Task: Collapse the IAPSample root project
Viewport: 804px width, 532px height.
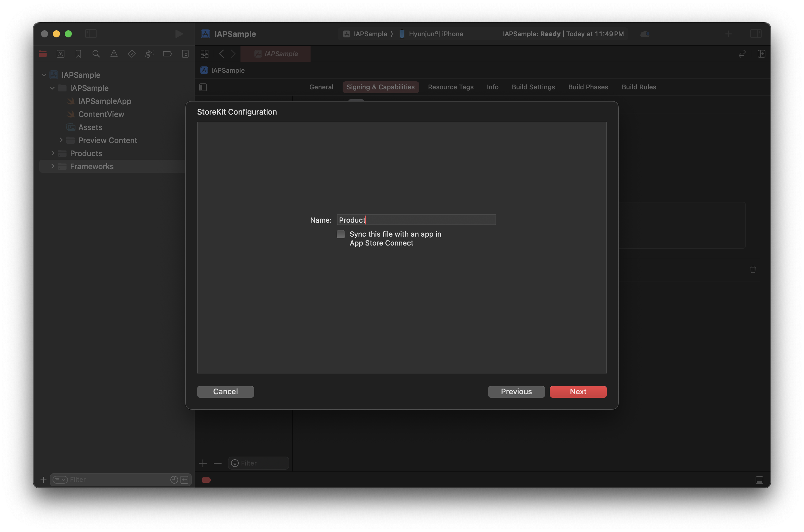Action: (x=44, y=75)
